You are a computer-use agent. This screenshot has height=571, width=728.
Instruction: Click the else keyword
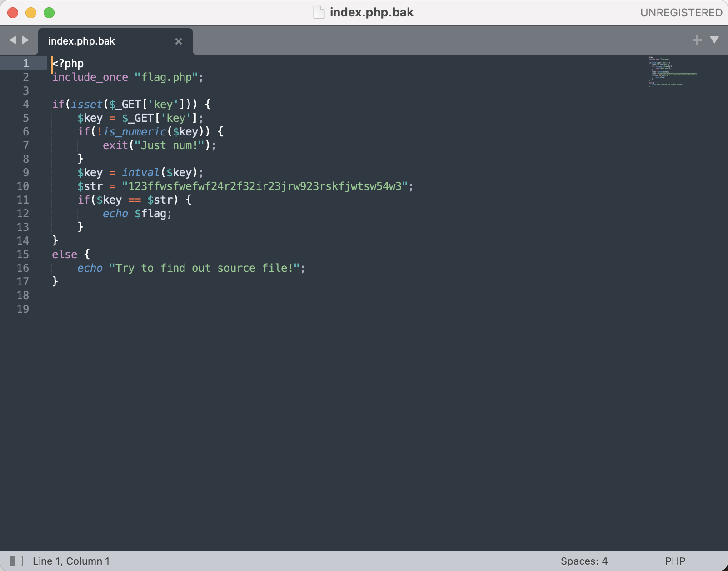coord(65,255)
